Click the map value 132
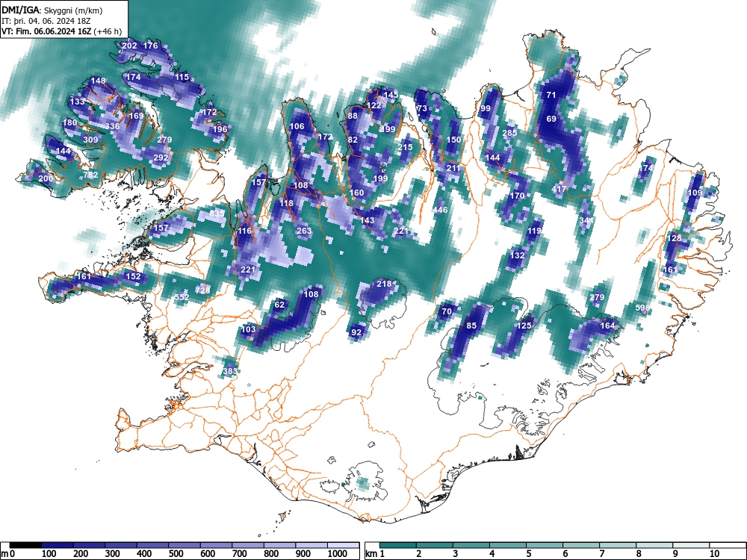The width and height of the screenshot is (747, 560). [x=517, y=255]
